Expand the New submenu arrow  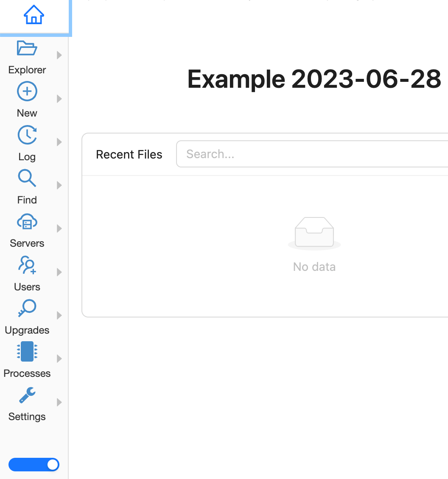[59, 99]
